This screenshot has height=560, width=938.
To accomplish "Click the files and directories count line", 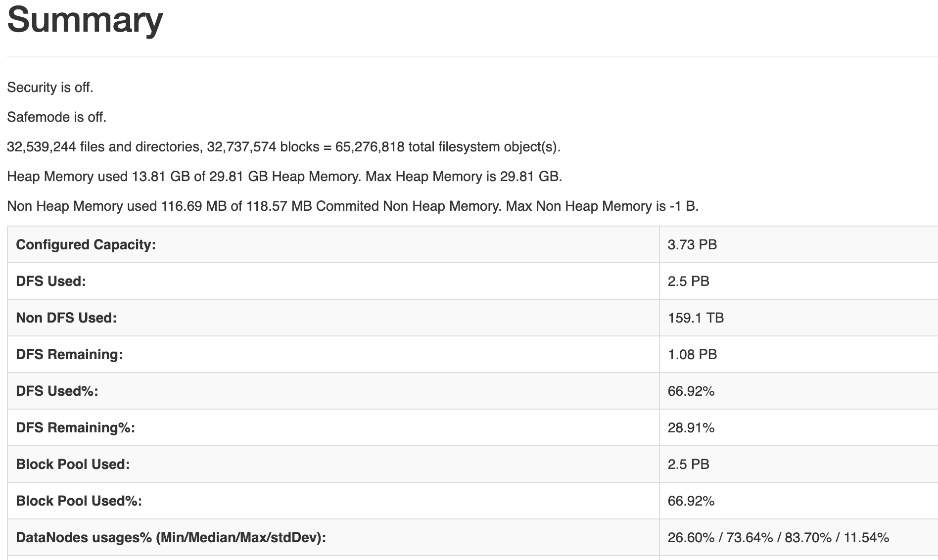I will 283,147.
